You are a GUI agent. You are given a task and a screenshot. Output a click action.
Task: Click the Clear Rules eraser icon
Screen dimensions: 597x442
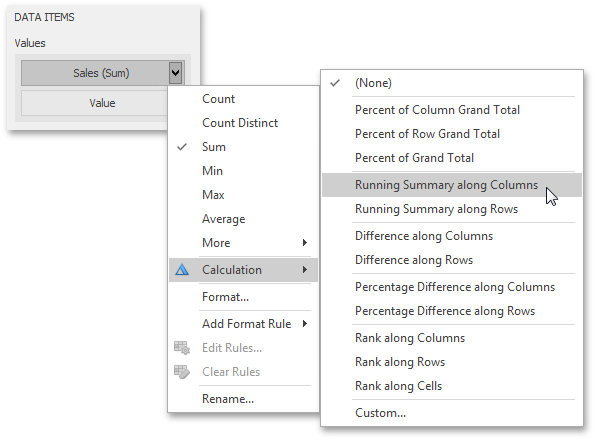pyautogui.click(x=182, y=372)
